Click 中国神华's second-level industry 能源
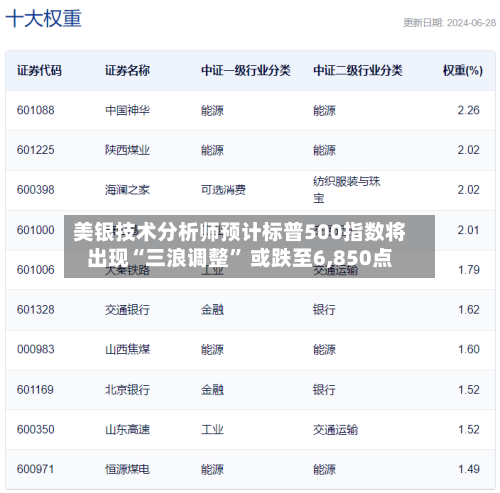This screenshot has width=500, height=493. pos(324,110)
